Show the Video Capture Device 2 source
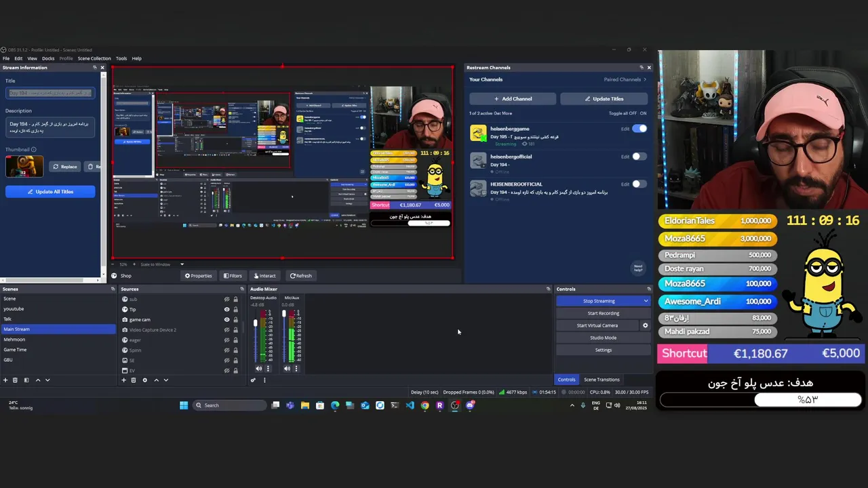868x488 pixels. coord(226,330)
